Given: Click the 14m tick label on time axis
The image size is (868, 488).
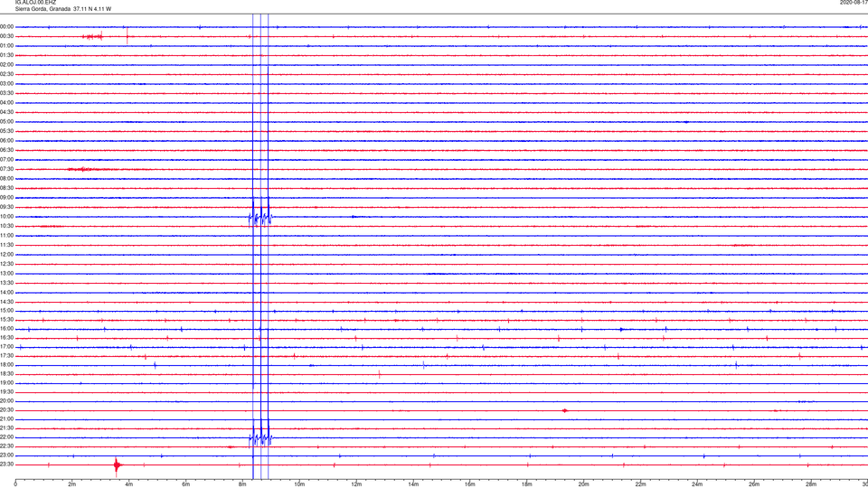Looking at the screenshot, I should point(413,484).
